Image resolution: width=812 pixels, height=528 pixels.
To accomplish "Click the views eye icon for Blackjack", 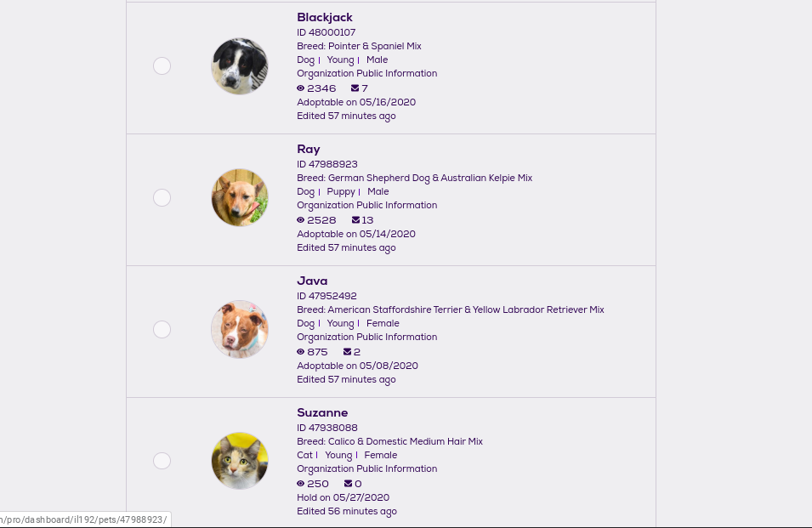I will 300,88.
